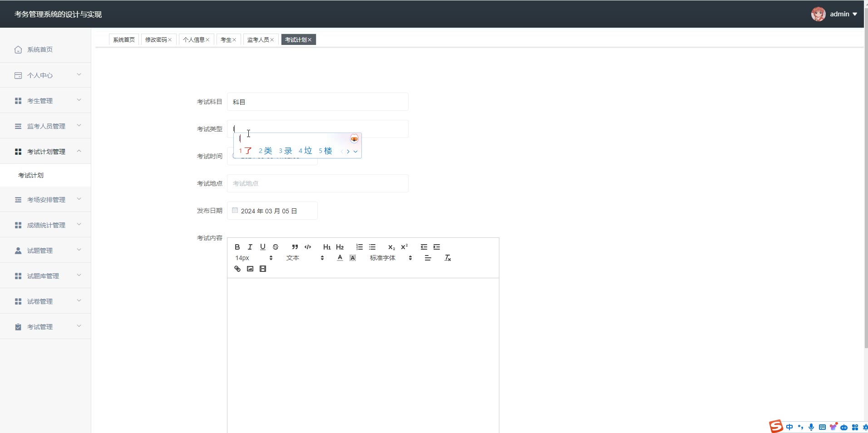Screen dimensions: 868x433
Task: Expand the 个人中心 sidebar menu
Action: [x=45, y=75]
